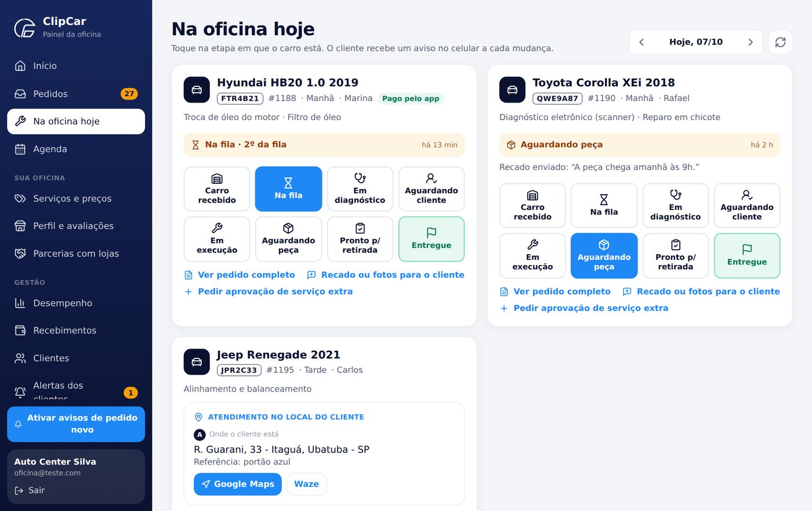Go to next day with right chevron
812x511 pixels.
coord(751,42)
